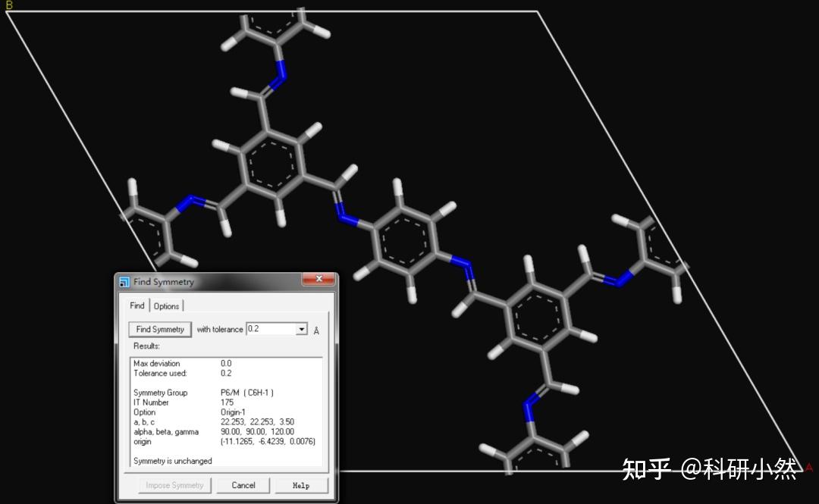
Task: Open the tolerance value dropdown
Action: [300, 329]
